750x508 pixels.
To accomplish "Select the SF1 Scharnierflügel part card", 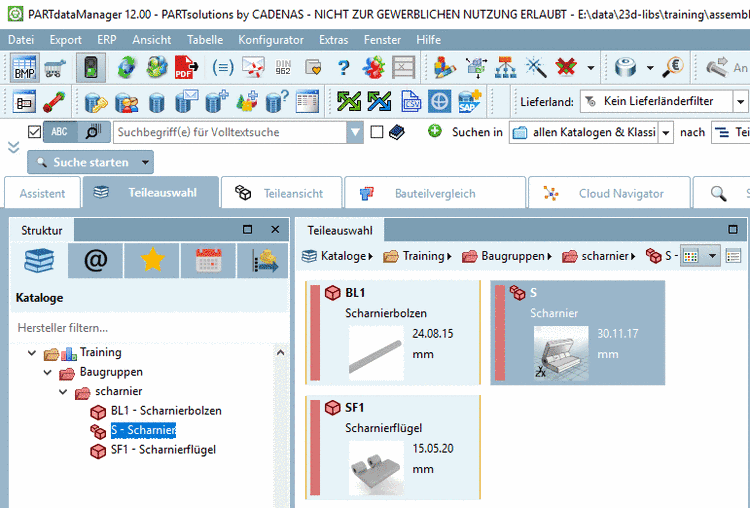I will pos(393,447).
